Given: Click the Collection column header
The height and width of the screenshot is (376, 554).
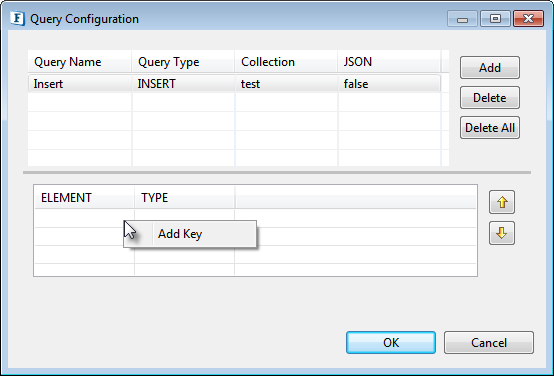Looking at the screenshot, I should [x=286, y=62].
